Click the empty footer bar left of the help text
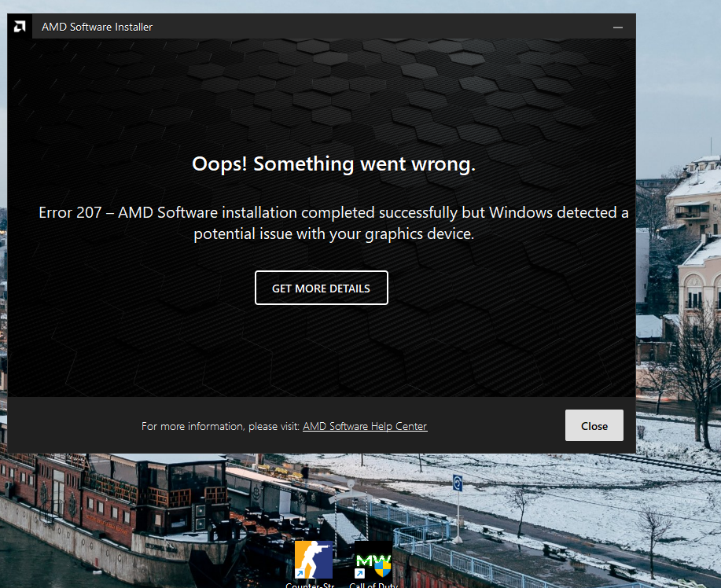721x588 pixels. point(71,426)
